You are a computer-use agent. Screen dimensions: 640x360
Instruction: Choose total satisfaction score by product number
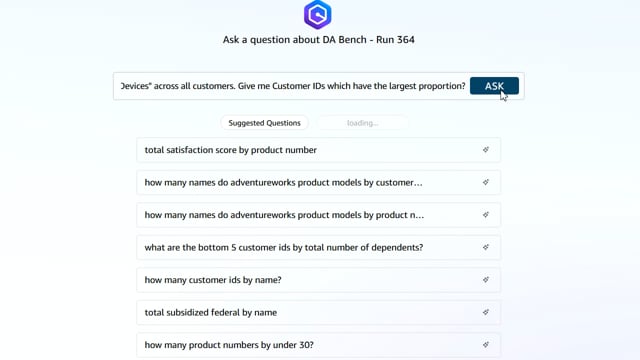[319, 150]
